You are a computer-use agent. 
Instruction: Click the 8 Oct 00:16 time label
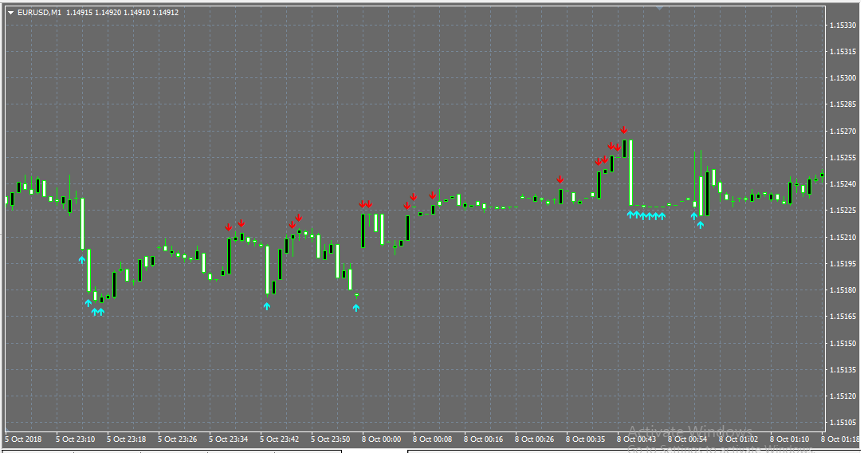click(x=483, y=439)
